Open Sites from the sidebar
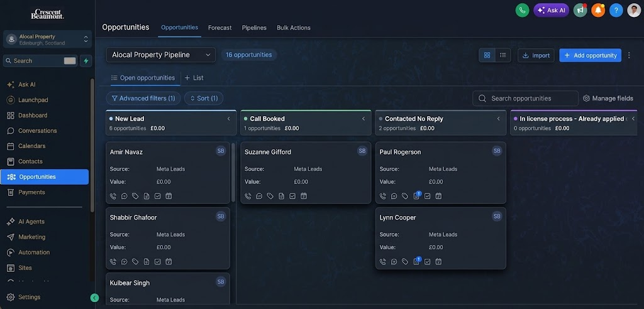 point(19,268)
